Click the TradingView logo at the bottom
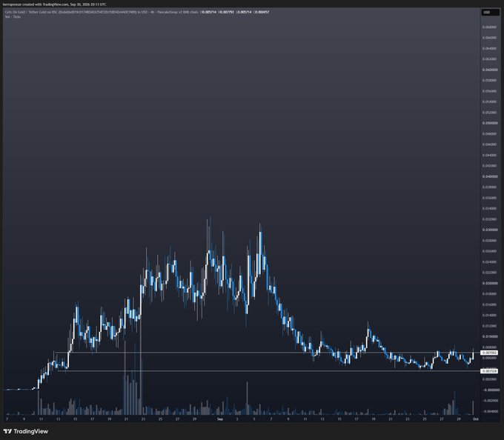Viewport: 504px width, 440px height. click(26, 431)
